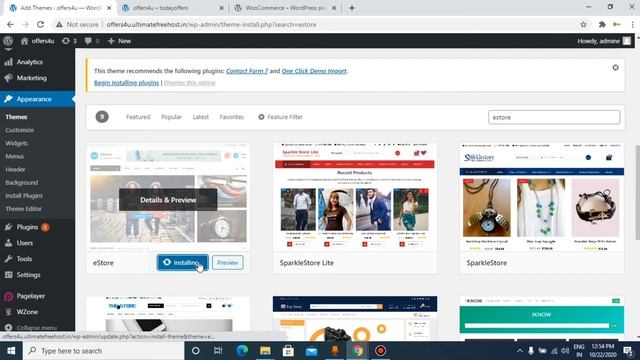This screenshot has width=640, height=360.
Task: Open the SparkleStore theme thumbnail
Action: coord(542,197)
